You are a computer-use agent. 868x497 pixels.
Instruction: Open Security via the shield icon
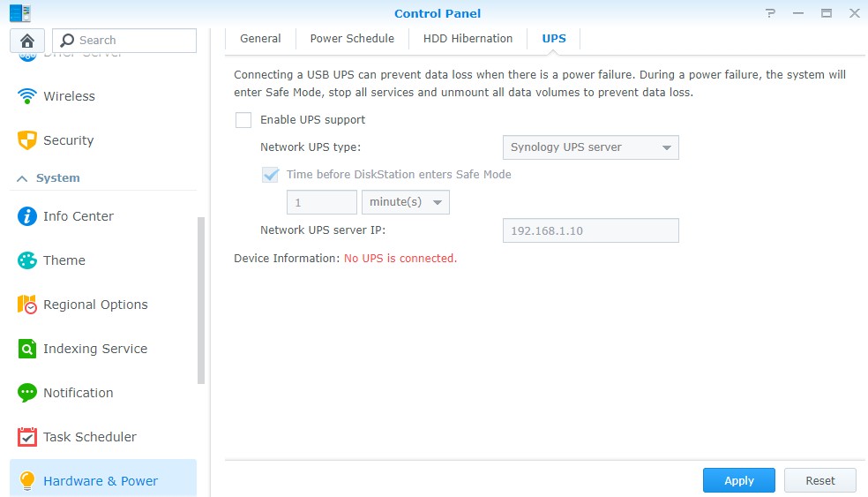click(27, 140)
